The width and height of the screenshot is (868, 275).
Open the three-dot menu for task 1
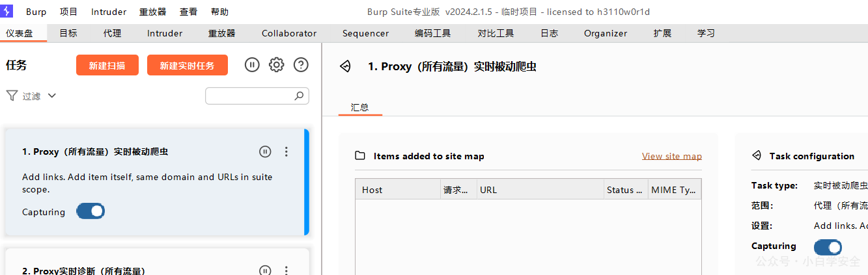coord(286,151)
